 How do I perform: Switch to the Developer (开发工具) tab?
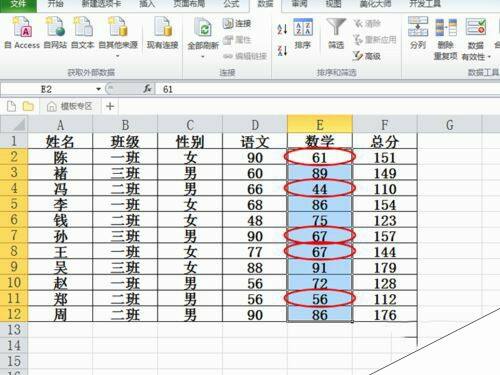[x=425, y=4]
